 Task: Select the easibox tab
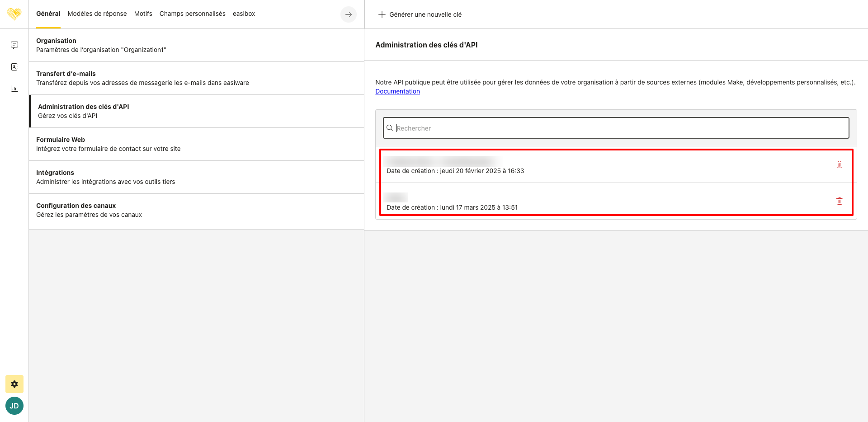pos(244,14)
